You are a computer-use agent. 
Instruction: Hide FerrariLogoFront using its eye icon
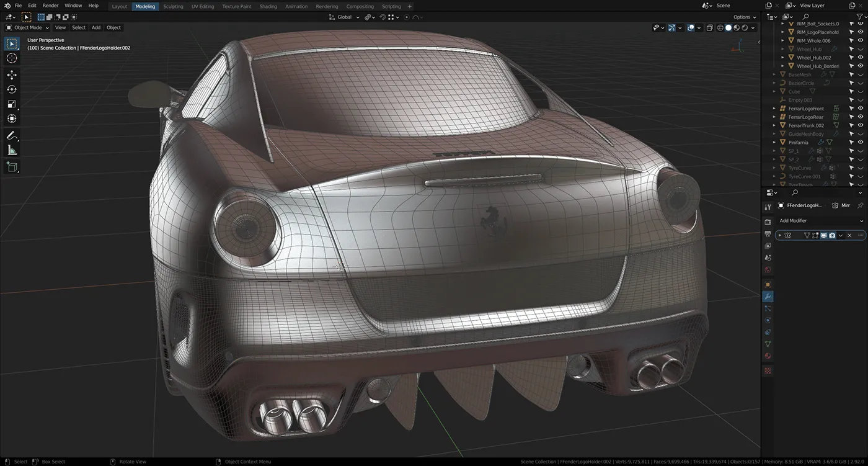click(860, 109)
